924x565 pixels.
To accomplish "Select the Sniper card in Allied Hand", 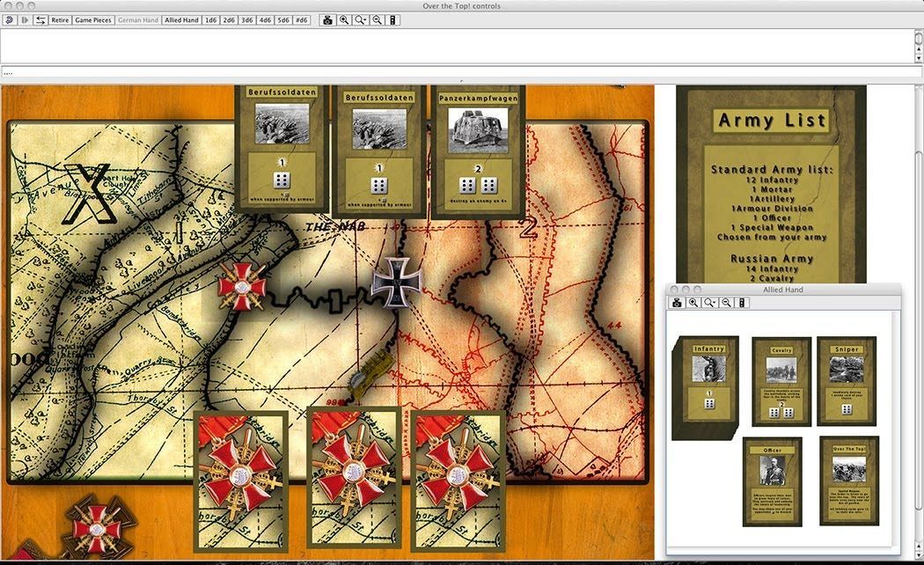I will 847,381.
